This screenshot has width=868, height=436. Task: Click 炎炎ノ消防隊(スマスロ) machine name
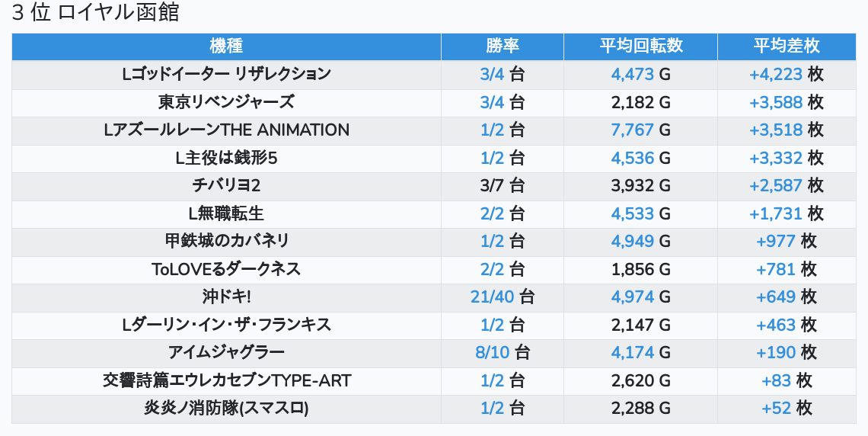pyautogui.click(x=226, y=409)
